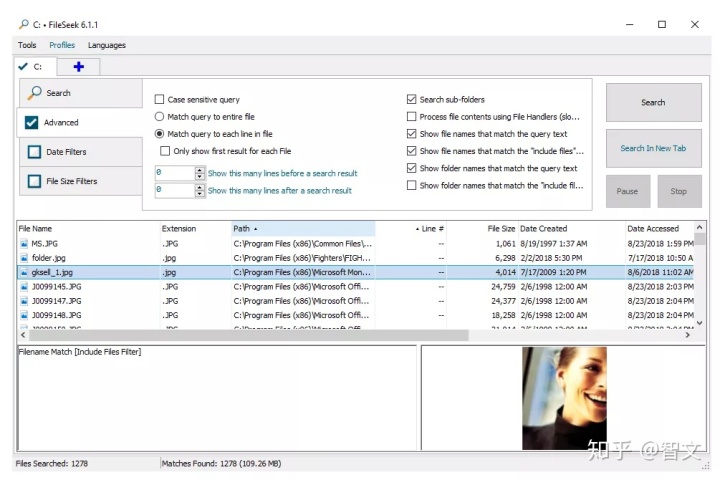Click the right arrow of the horizontal scrollbar
720x480 pixels.
687,335
